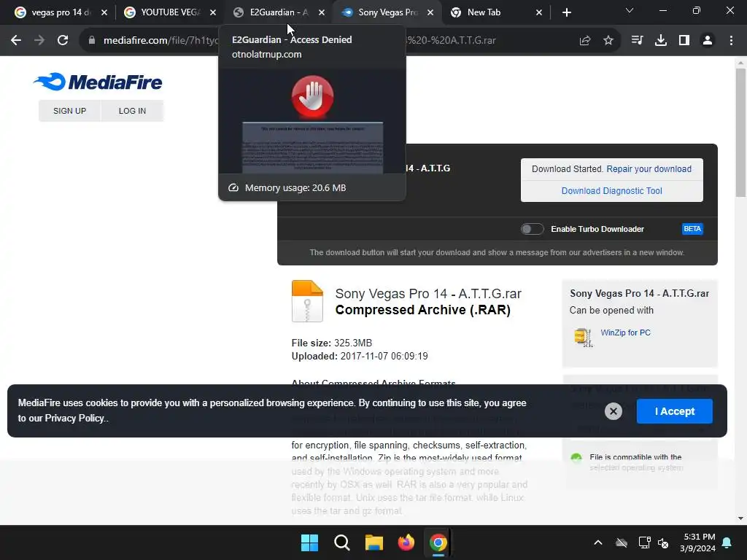Reload the MediaFire page
The height and width of the screenshot is (560, 747).
tap(63, 41)
